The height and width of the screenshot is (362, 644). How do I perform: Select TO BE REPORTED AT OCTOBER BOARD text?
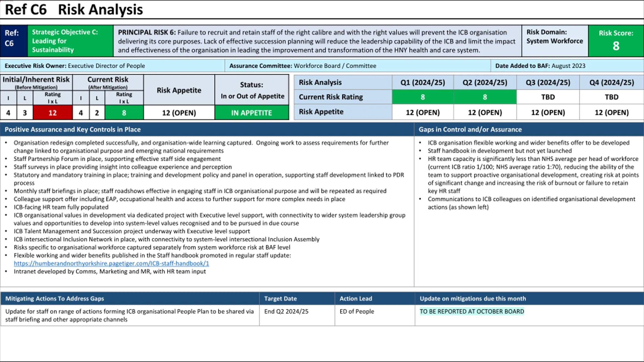(x=472, y=311)
